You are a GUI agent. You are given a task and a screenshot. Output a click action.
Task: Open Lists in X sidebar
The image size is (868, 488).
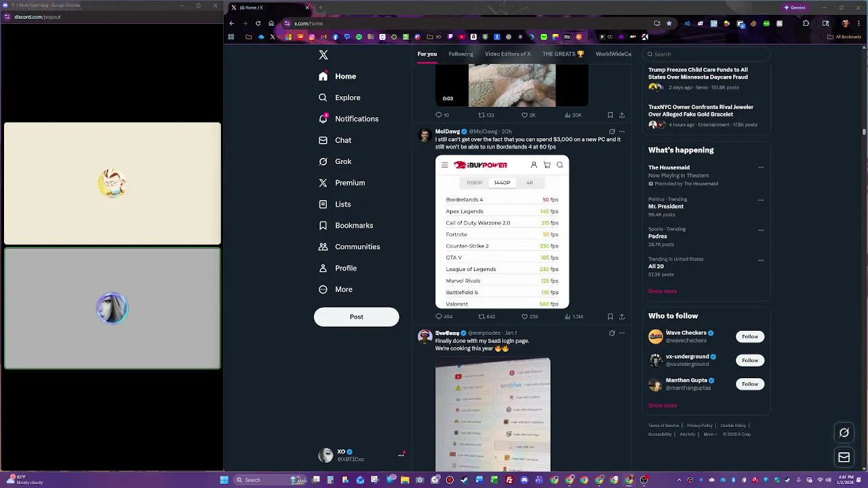coord(335,204)
